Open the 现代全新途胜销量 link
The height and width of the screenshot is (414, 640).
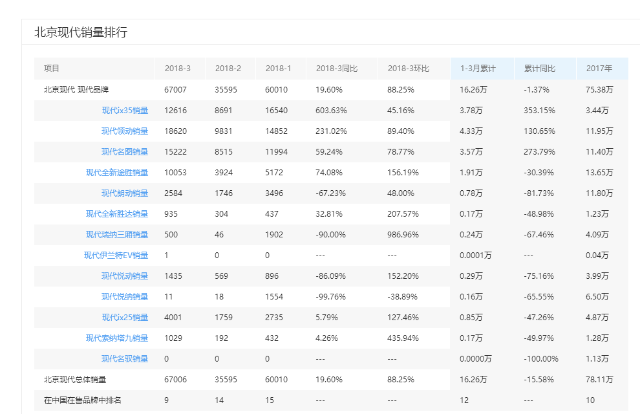[x=117, y=172]
